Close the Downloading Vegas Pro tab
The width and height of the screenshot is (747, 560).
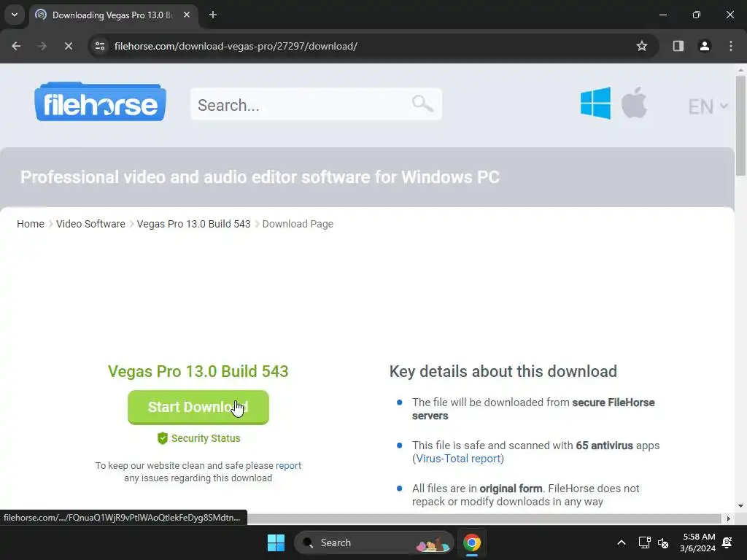(x=187, y=15)
